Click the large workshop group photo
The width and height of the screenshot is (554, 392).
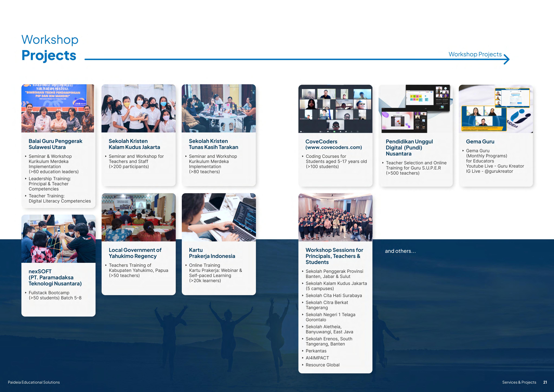[x=335, y=217]
